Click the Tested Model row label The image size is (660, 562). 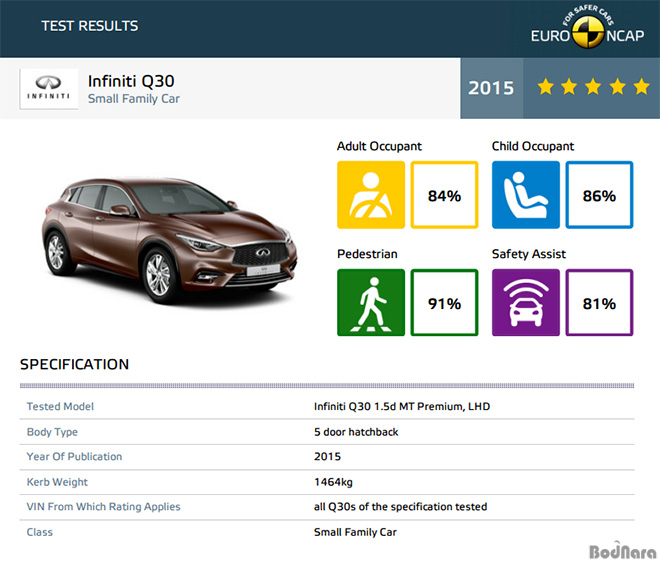coord(60,407)
